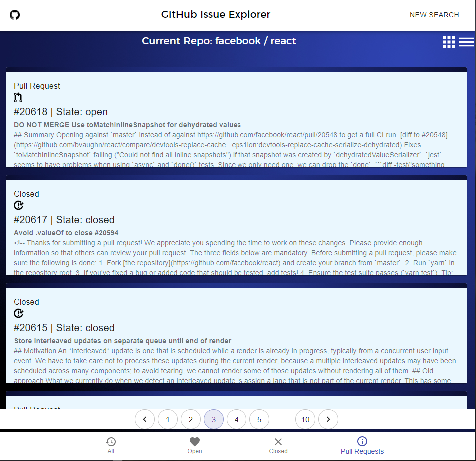This screenshot has height=461, width=476.
Task: Select title 'Avoid .valueOf to close #20594'
Action: [x=66, y=233]
